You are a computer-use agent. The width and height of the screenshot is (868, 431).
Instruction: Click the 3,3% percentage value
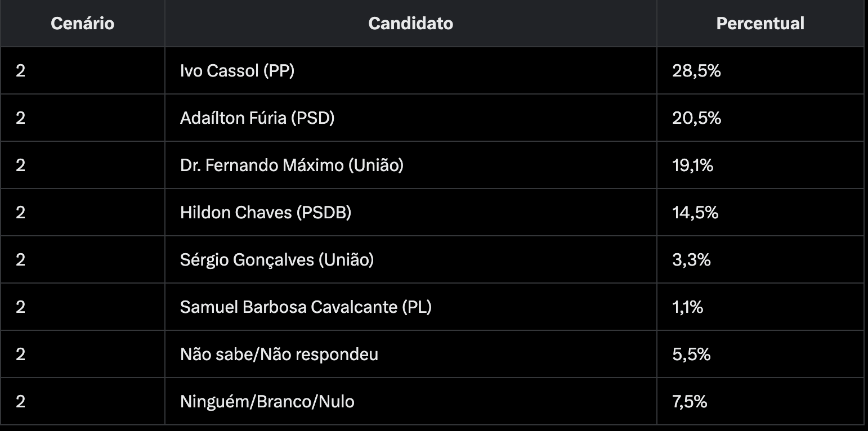click(691, 260)
